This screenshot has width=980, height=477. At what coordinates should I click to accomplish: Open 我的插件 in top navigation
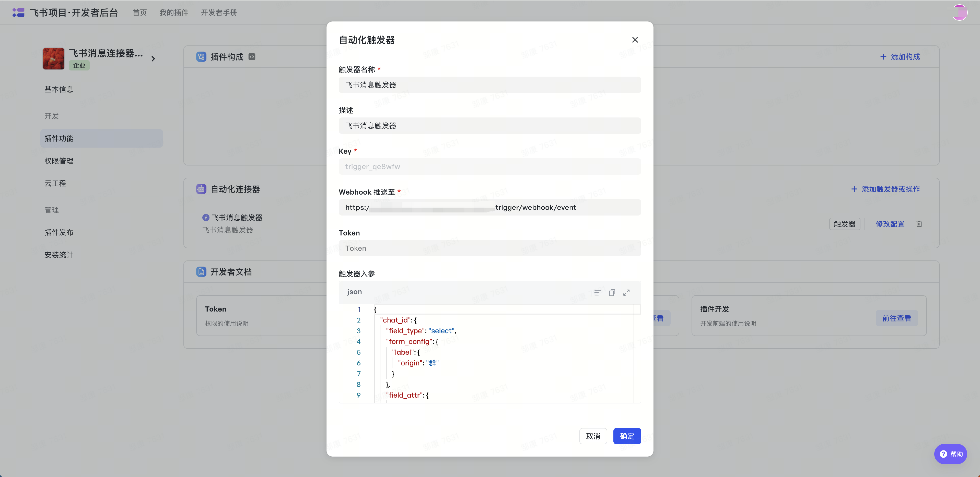click(174, 13)
